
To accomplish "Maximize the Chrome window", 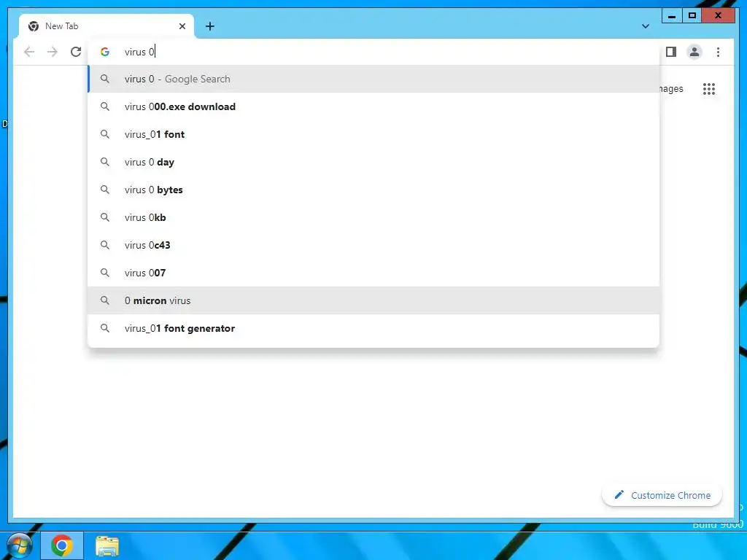I will coord(692,16).
